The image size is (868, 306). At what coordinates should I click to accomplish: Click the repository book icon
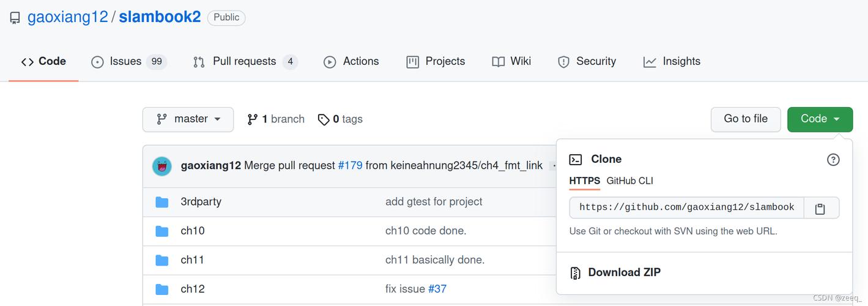point(15,18)
